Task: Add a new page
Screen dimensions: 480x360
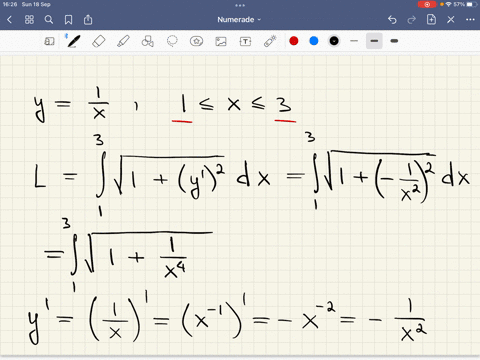Action: tap(431, 19)
